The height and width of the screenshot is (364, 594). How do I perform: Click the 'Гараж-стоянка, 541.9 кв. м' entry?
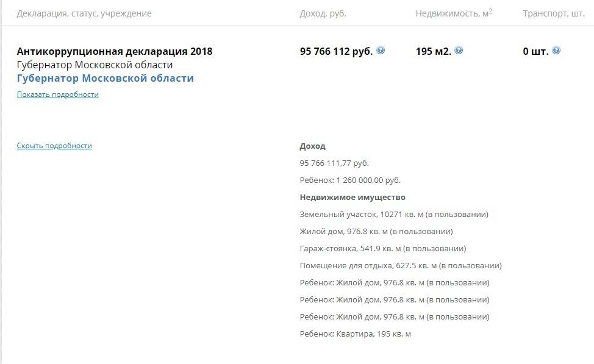click(383, 249)
